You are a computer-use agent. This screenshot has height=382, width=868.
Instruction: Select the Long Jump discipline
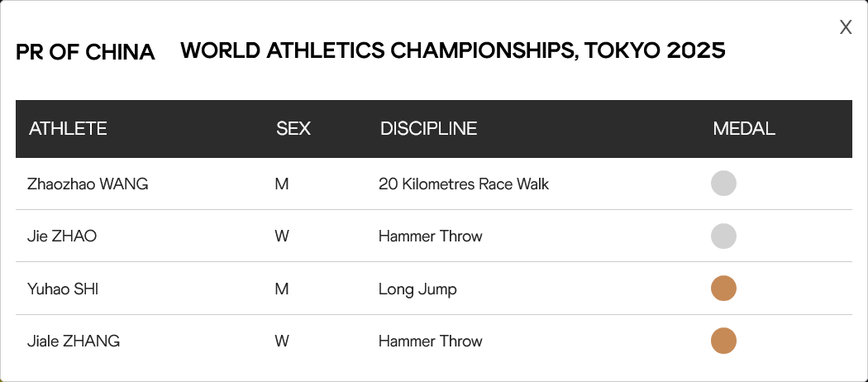[417, 289]
